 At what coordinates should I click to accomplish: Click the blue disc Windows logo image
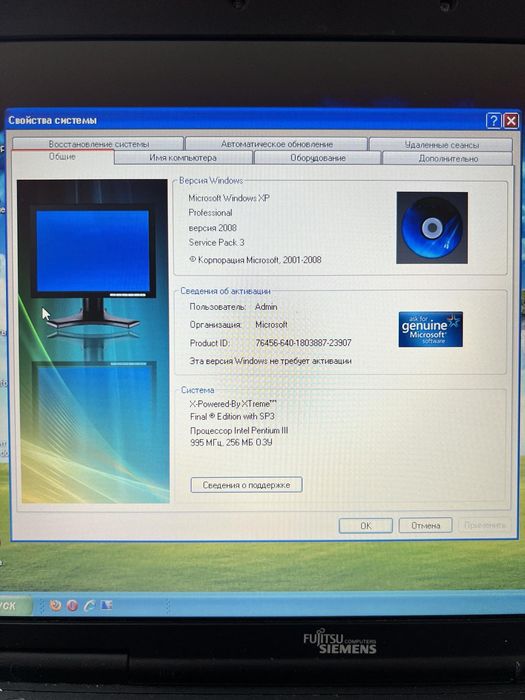tap(432, 228)
